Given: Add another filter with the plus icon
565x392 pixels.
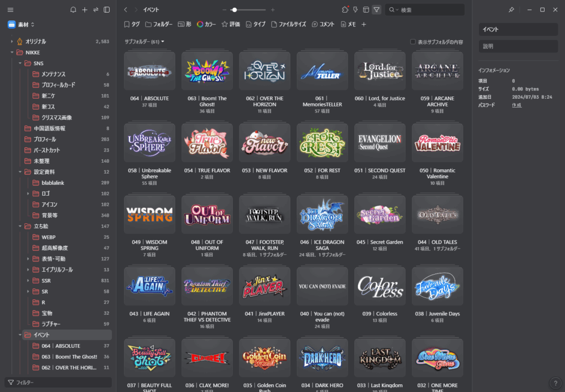Looking at the screenshot, I should pyautogui.click(x=364, y=24).
